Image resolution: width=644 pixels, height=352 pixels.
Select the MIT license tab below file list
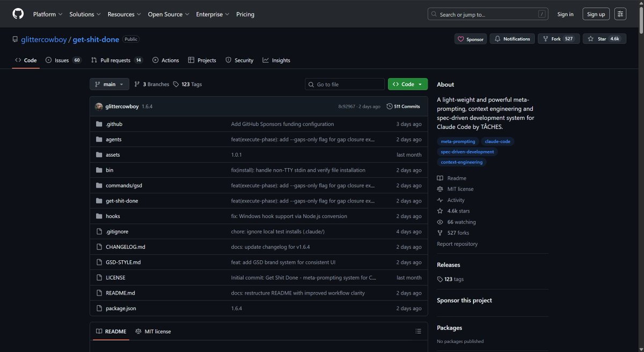(153, 332)
